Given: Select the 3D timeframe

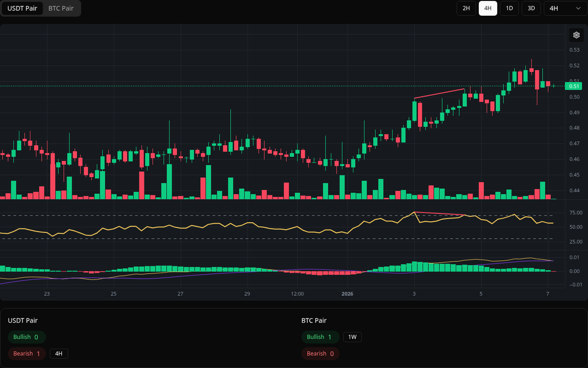Looking at the screenshot, I should pyautogui.click(x=531, y=8).
